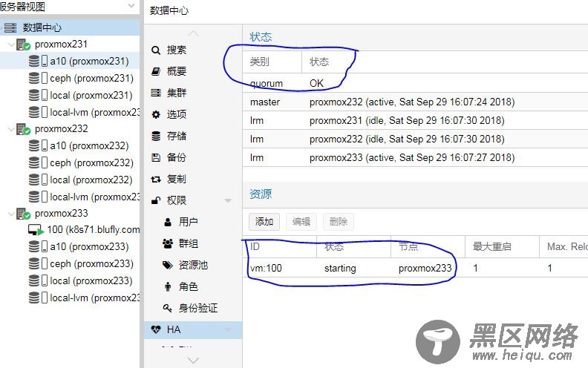Click the HA heartbeat icon

click(x=156, y=329)
